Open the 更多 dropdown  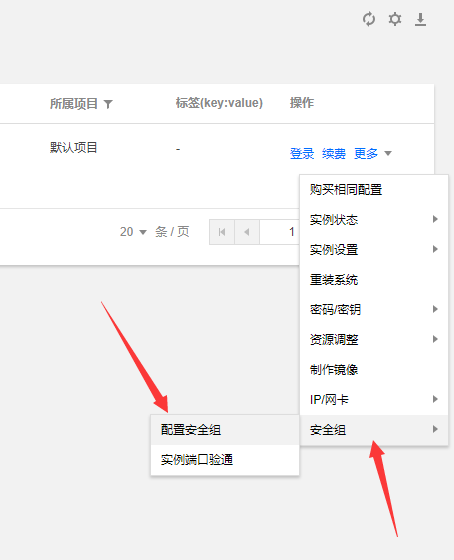(x=373, y=154)
